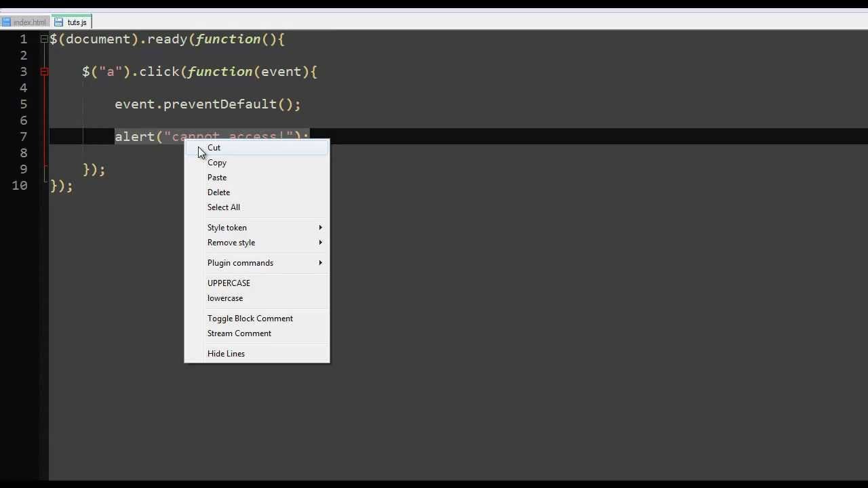Choose Select All in the context menu
This screenshot has height=488, width=868.
[257, 207]
